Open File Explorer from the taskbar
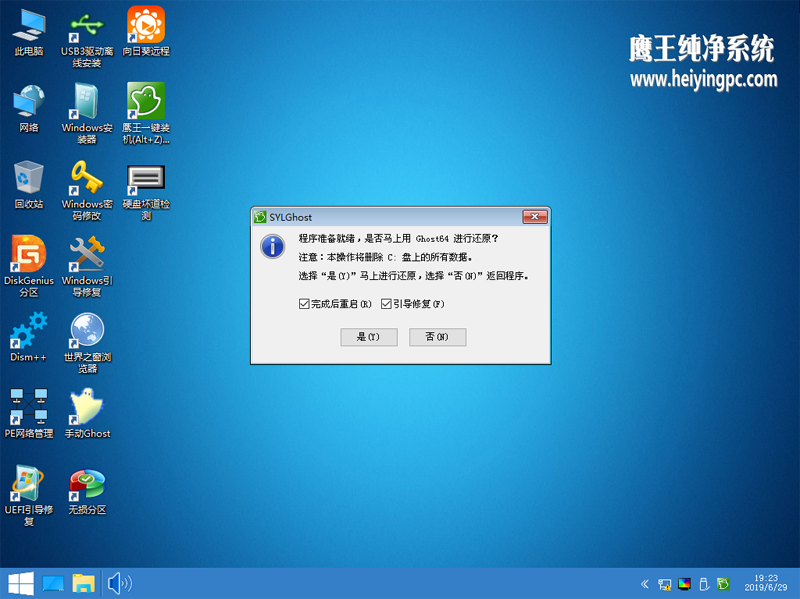The height and width of the screenshot is (599, 800). [83, 584]
